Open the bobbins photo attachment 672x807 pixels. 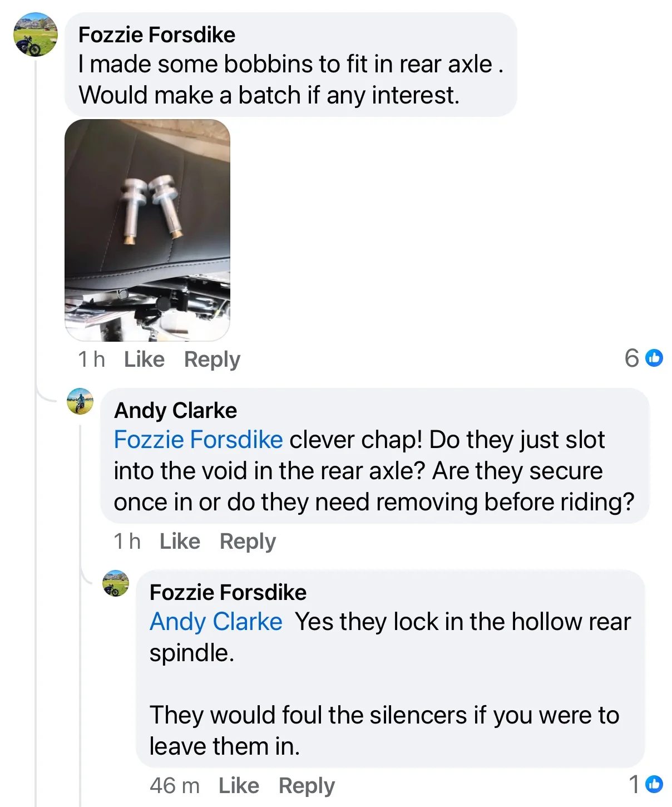tap(147, 230)
